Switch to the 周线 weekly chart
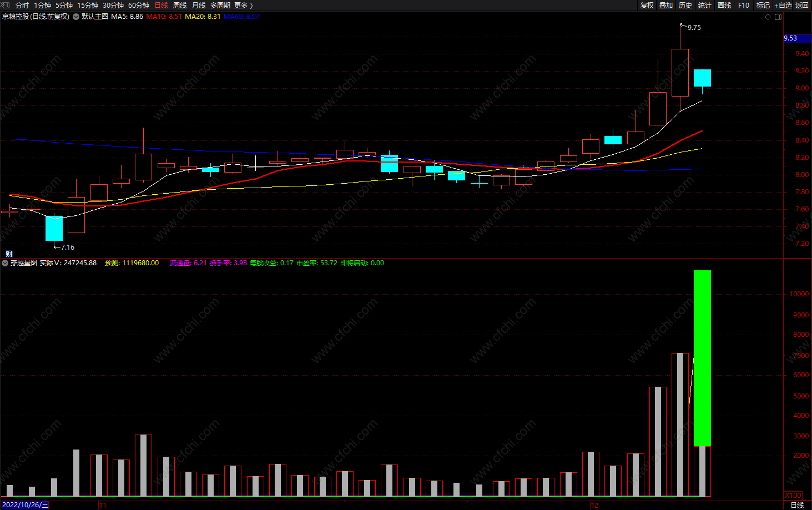The width and height of the screenshot is (812, 510). tap(180, 6)
